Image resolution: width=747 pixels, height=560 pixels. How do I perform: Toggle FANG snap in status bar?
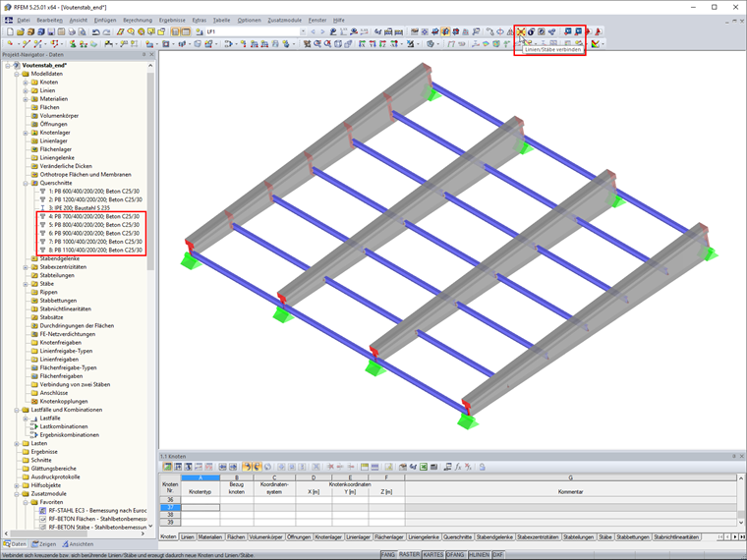(388, 555)
